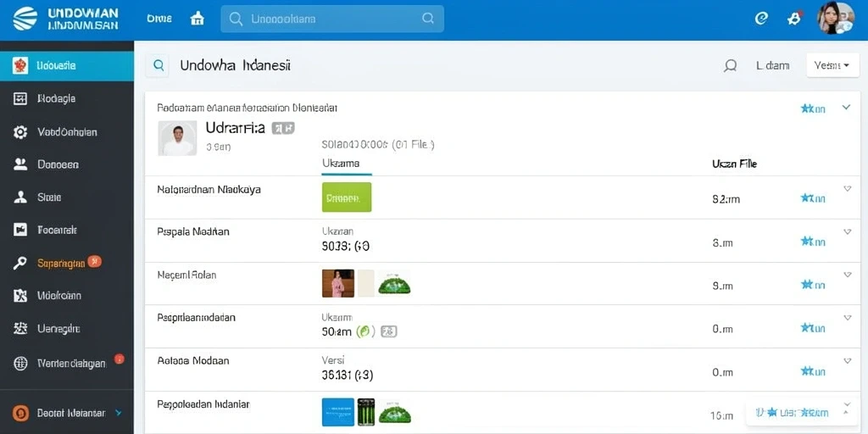Open the home icon in top bar
Viewport: 868px width, 434px height.
(x=197, y=19)
